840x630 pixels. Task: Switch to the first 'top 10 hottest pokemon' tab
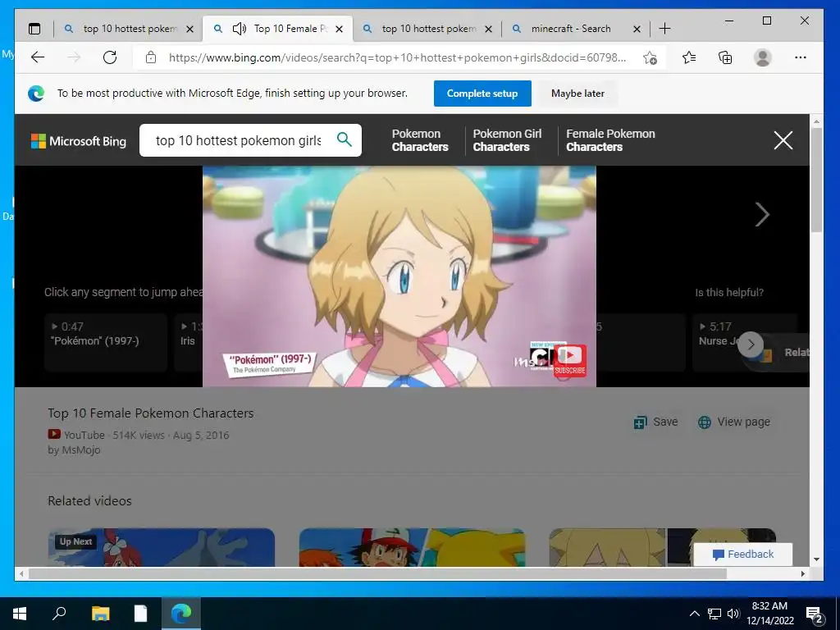click(130, 29)
